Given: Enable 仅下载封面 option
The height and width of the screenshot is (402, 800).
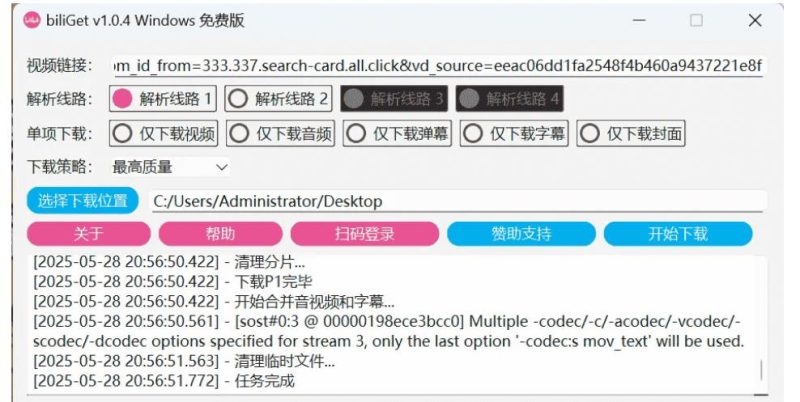Looking at the screenshot, I should point(631,134).
